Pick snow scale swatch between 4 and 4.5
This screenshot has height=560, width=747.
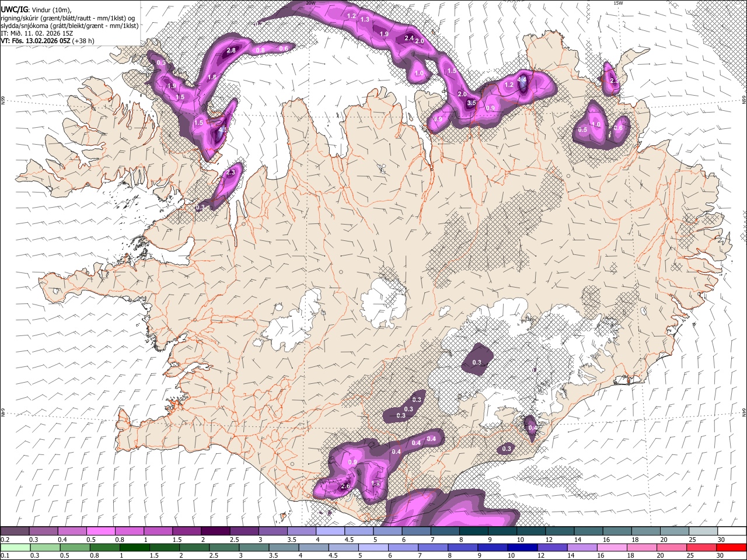pyautogui.click(x=330, y=531)
